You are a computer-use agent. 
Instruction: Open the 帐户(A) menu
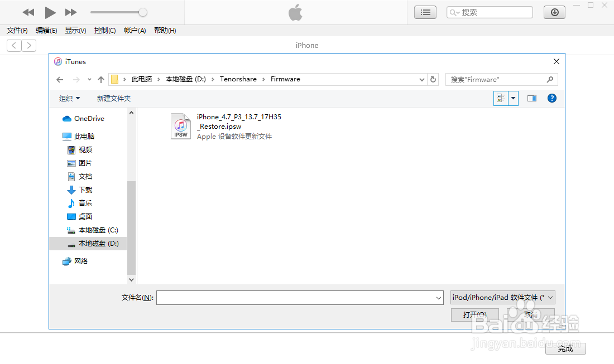click(135, 31)
